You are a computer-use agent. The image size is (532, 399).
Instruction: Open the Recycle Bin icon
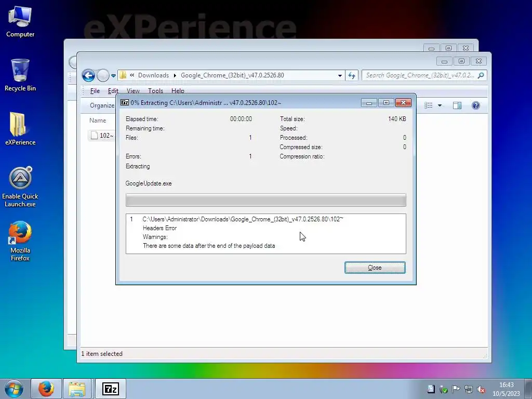[x=20, y=75]
